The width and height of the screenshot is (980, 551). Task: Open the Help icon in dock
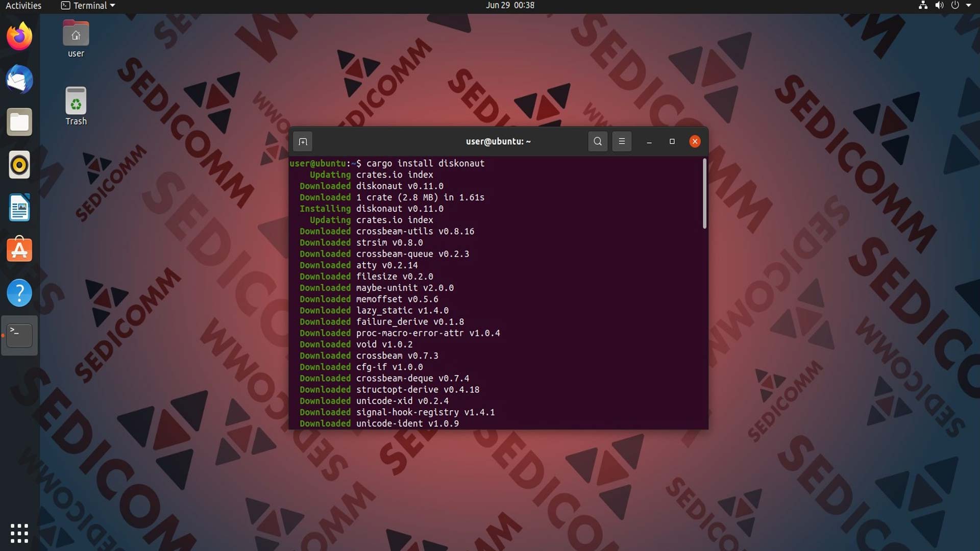19,293
